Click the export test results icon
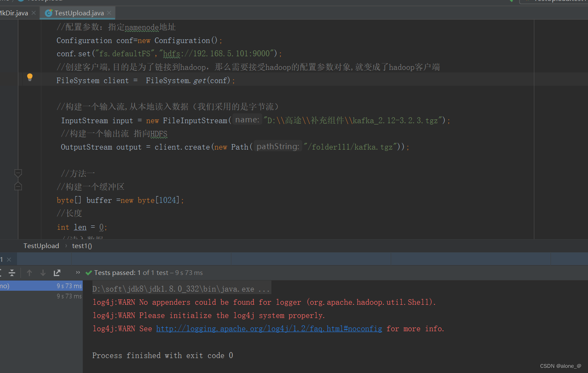588x373 pixels. 57,273
